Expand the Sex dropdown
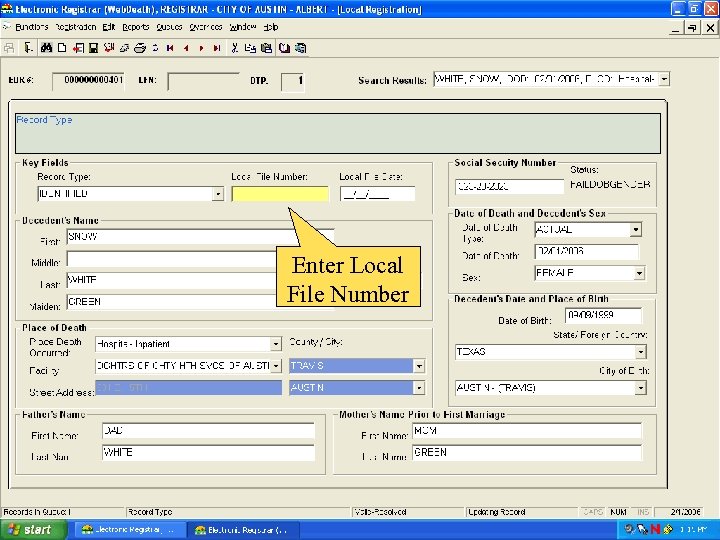The height and width of the screenshot is (540, 720). (639, 273)
